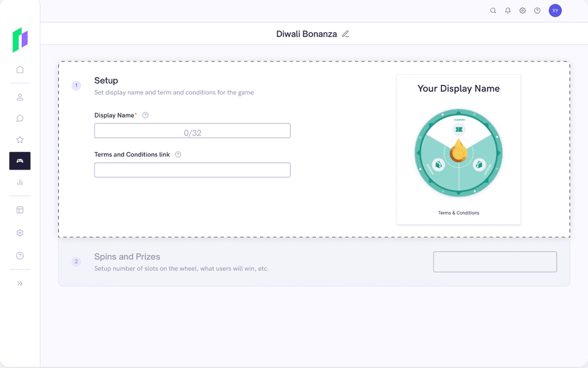Expand the sidebar with double chevron
The width and height of the screenshot is (588, 368).
20,284
